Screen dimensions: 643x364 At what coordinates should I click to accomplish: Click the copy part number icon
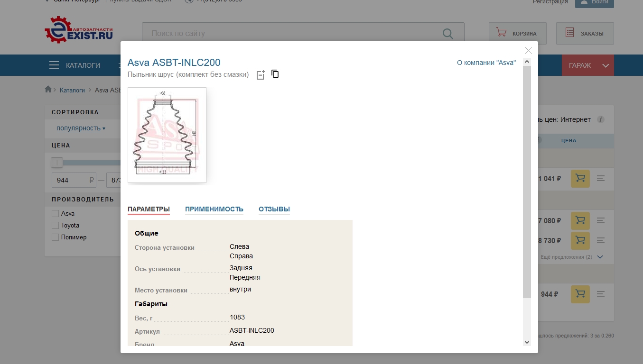tap(275, 73)
